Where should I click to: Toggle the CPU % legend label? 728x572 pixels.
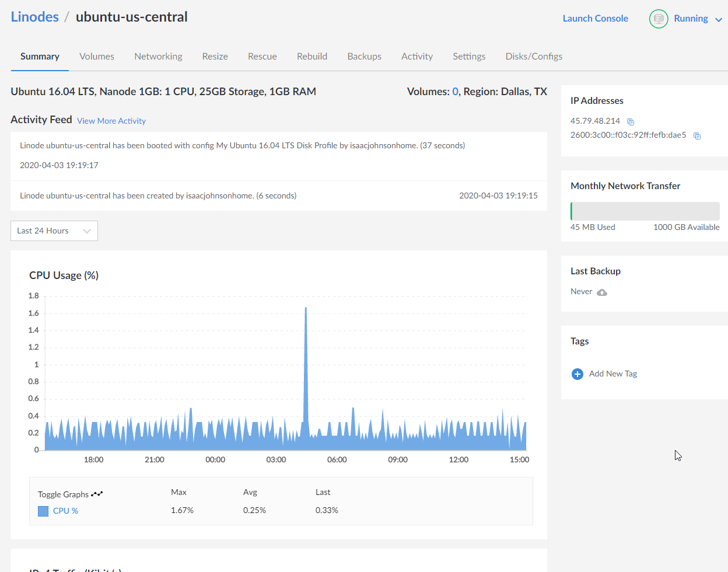pos(65,511)
